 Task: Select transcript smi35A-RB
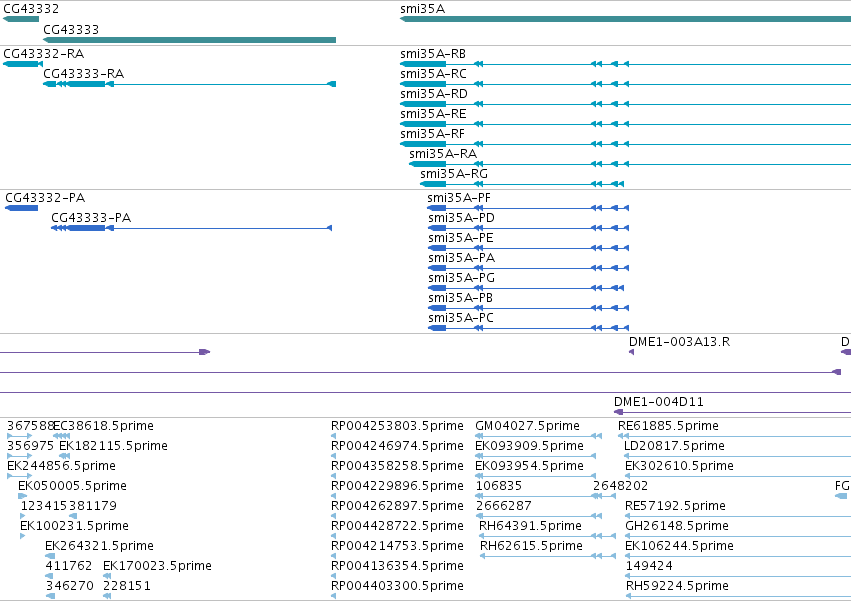[x=433, y=54]
